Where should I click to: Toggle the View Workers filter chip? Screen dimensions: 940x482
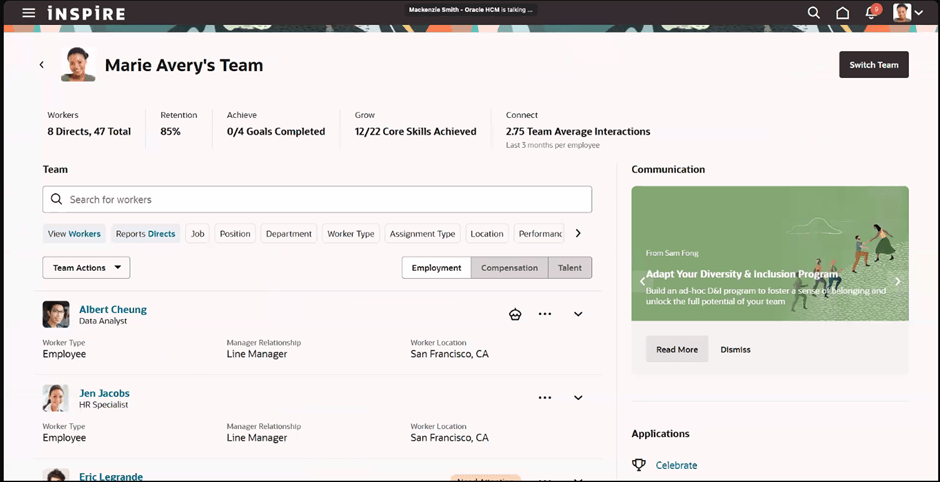click(x=74, y=234)
